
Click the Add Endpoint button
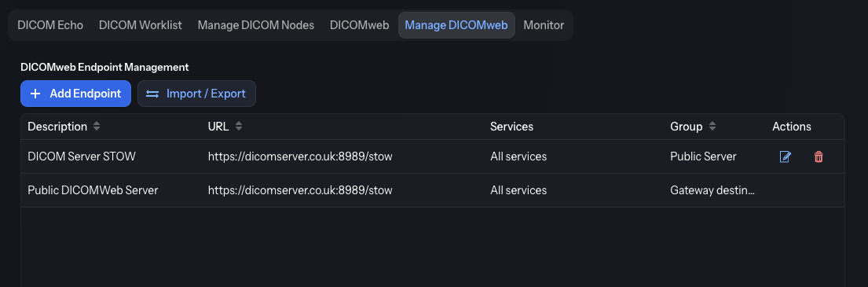click(76, 94)
